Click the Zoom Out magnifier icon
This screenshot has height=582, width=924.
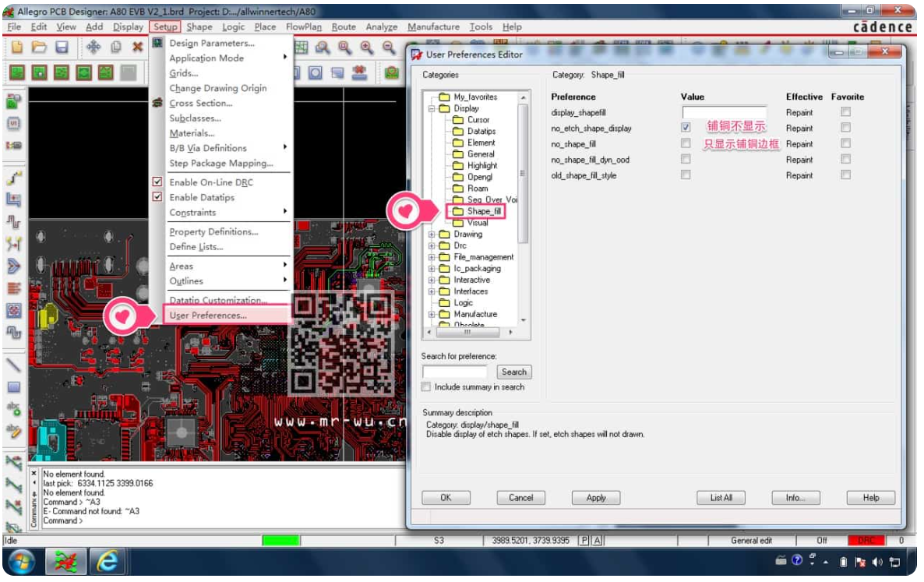[x=388, y=48]
